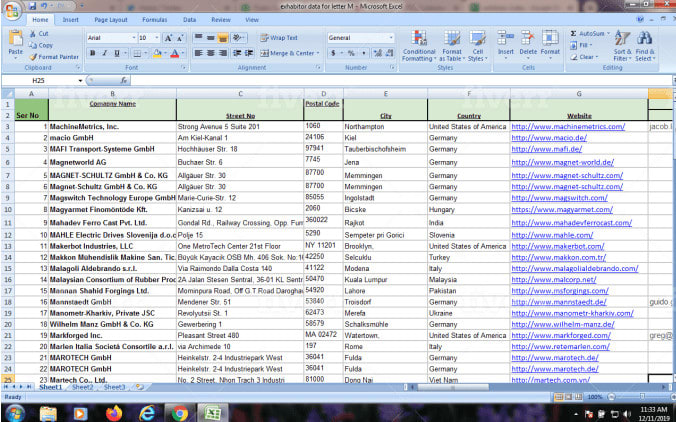The width and height of the screenshot is (676, 422).
Task: Adjust the zoom slider in status bar
Action: (642, 397)
